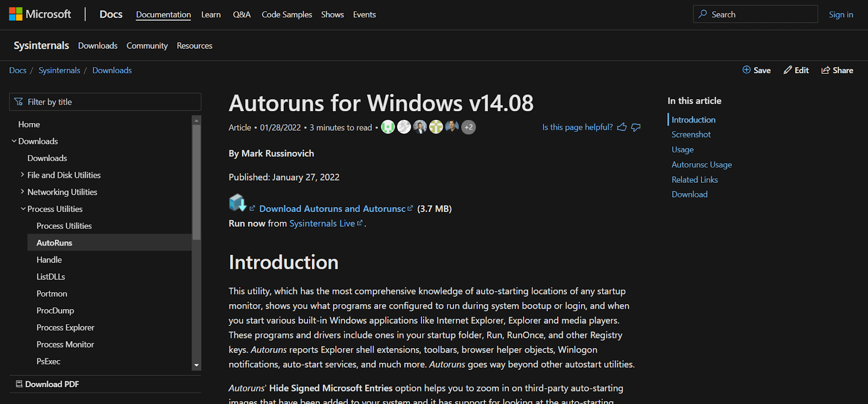The height and width of the screenshot is (404, 868).
Task: Expand Networking Utilities
Action: (x=23, y=191)
